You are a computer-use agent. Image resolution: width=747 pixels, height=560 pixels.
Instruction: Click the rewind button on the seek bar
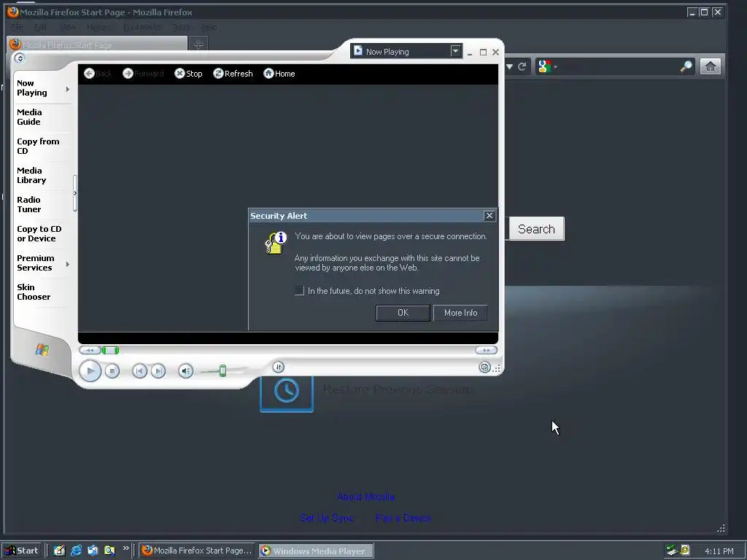pos(90,351)
